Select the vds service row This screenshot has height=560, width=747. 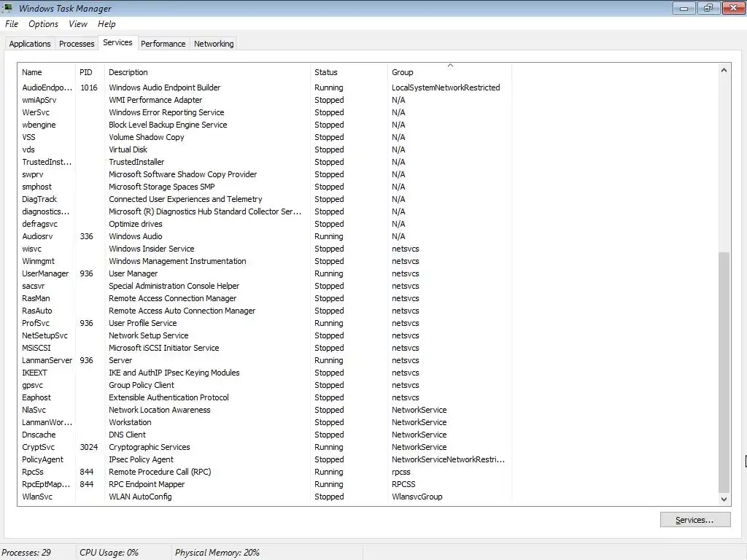[x=266, y=149]
